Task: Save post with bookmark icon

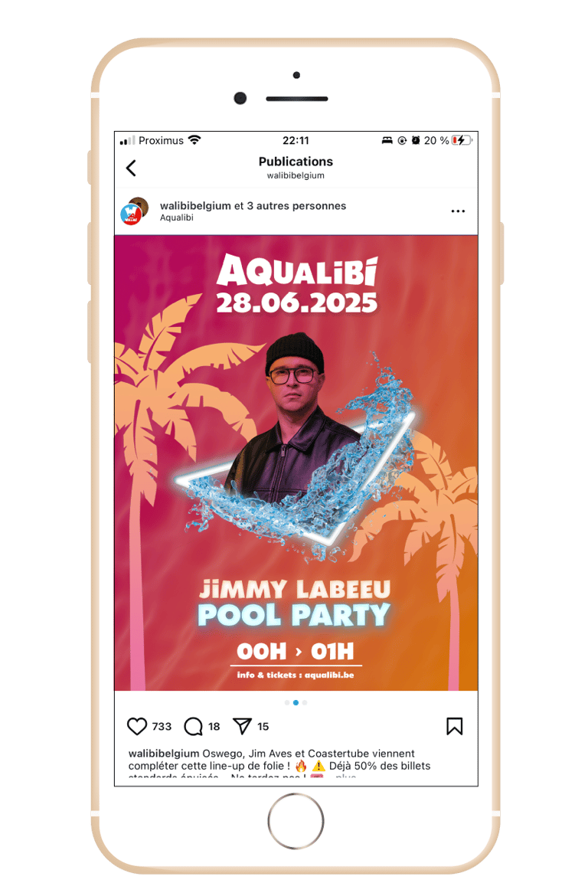Action: 454,726
